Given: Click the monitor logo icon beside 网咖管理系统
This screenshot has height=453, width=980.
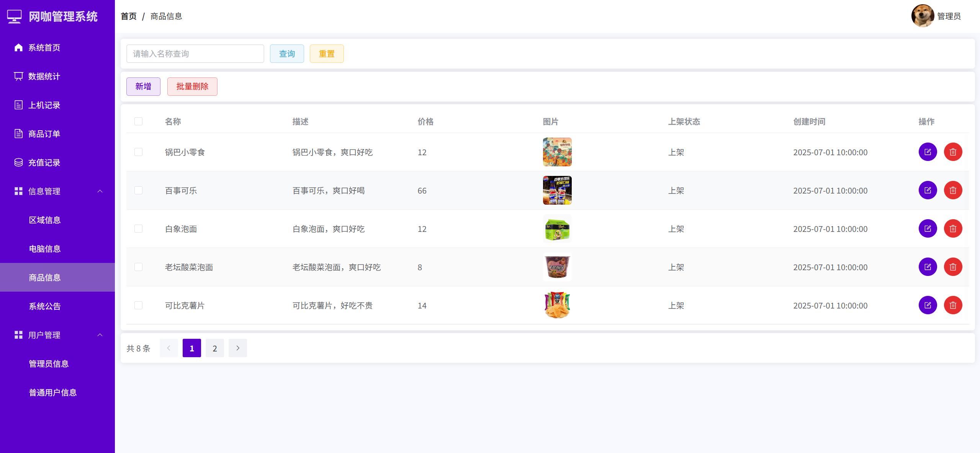Looking at the screenshot, I should [14, 16].
